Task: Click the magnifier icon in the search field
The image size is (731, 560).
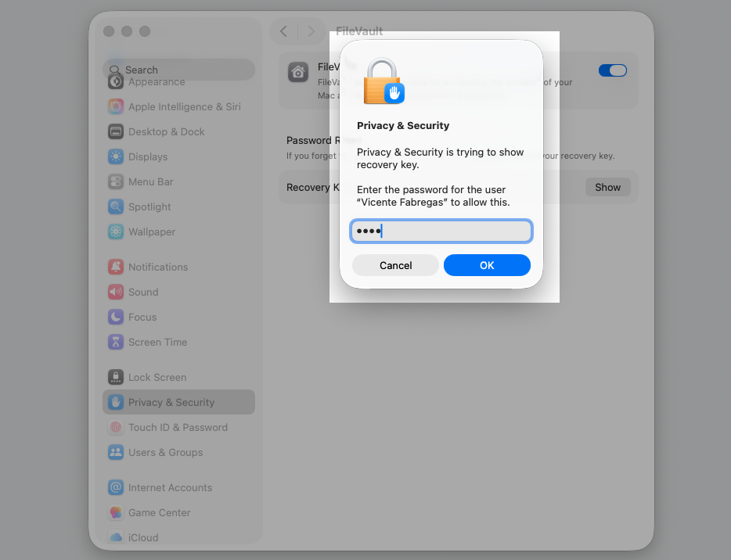Action: pos(114,70)
